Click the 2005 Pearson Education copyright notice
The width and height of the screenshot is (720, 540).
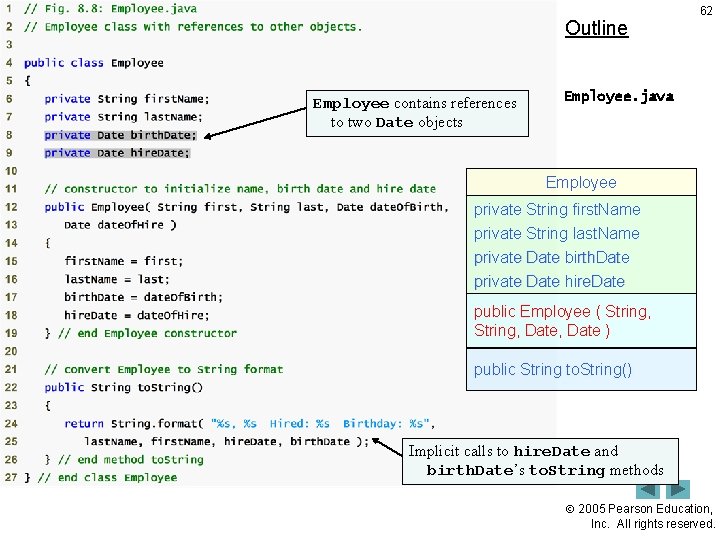[x=640, y=516]
